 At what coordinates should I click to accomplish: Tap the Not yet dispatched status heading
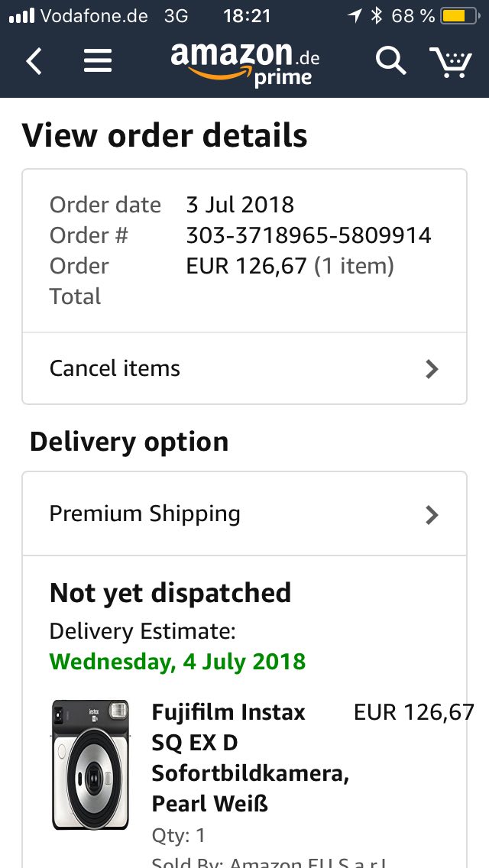[x=170, y=593]
